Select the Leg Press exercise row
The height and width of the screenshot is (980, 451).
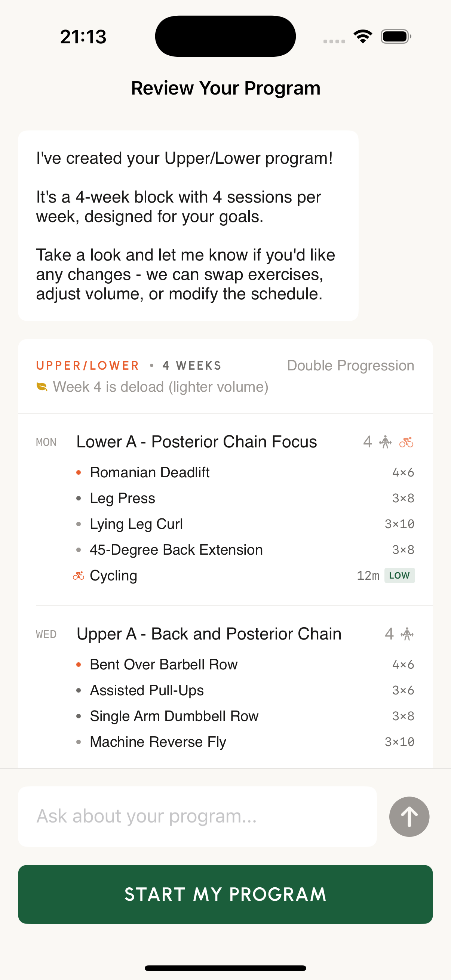pyautogui.click(x=123, y=497)
